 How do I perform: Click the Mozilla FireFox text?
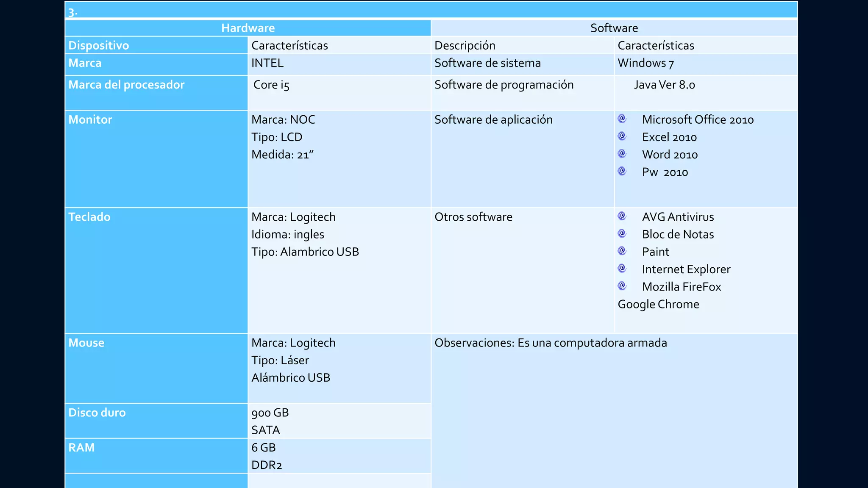pyautogui.click(x=682, y=287)
